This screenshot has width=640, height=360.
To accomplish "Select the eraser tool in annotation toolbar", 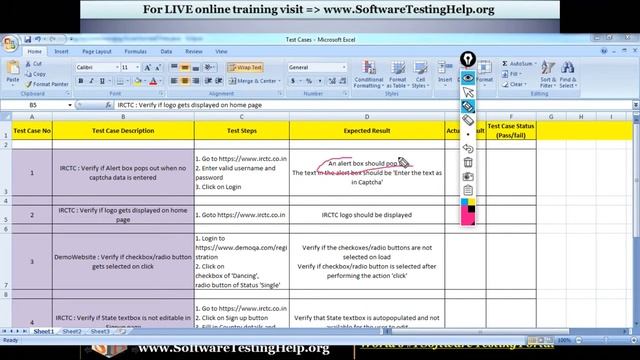I will click(468, 120).
